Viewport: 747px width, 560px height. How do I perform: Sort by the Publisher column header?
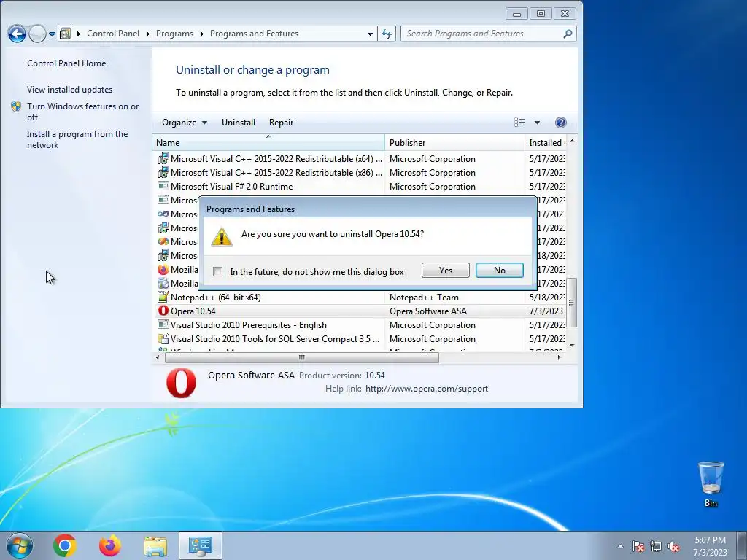click(x=454, y=142)
